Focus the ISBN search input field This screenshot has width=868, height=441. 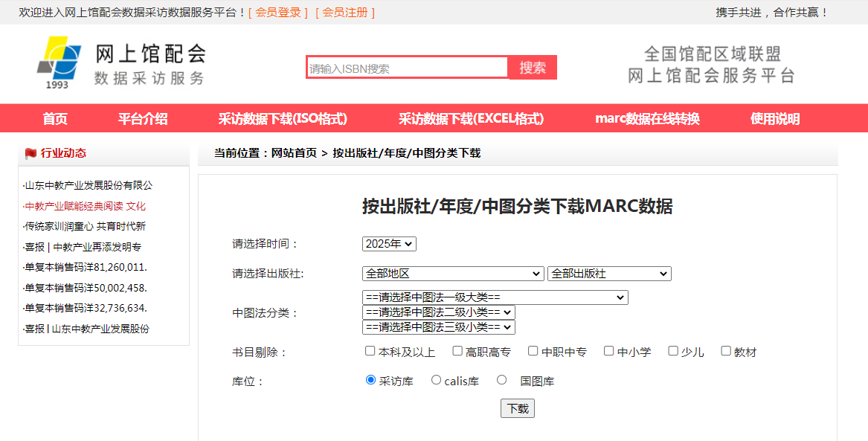[407, 68]
